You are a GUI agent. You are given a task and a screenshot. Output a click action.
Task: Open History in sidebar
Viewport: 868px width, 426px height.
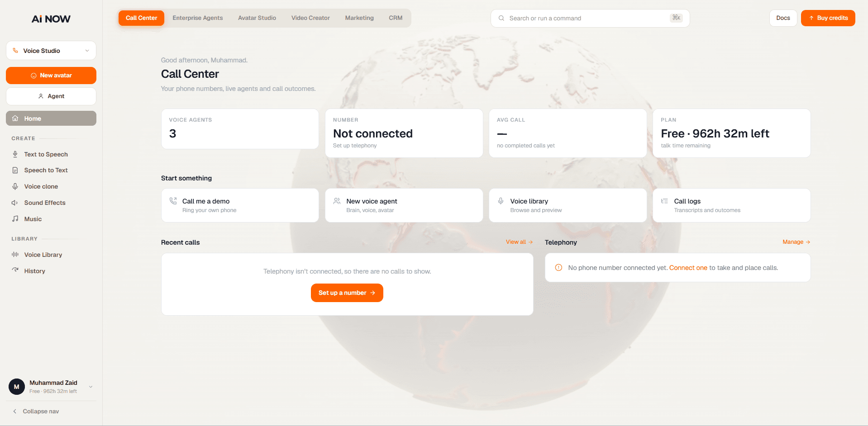[x=51, y=271]
